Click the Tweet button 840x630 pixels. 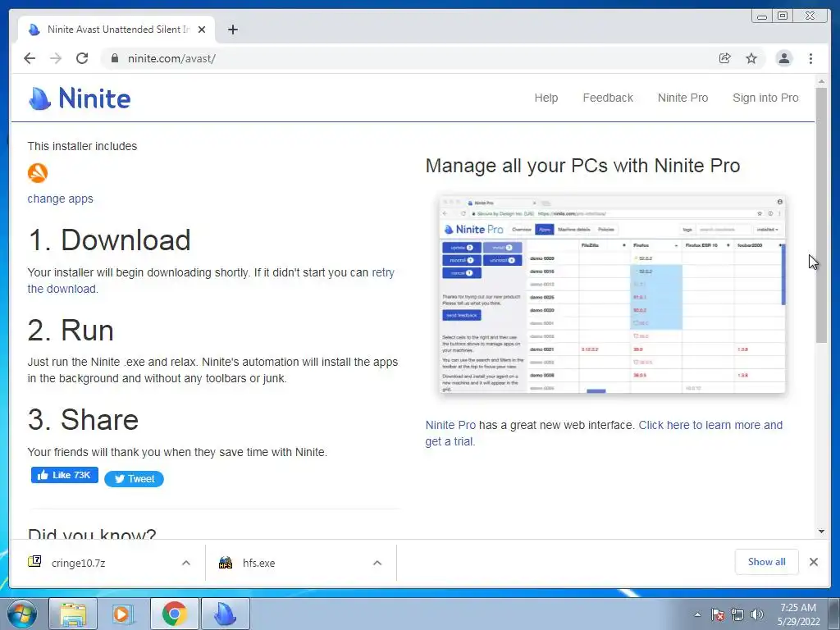[134, 479]
